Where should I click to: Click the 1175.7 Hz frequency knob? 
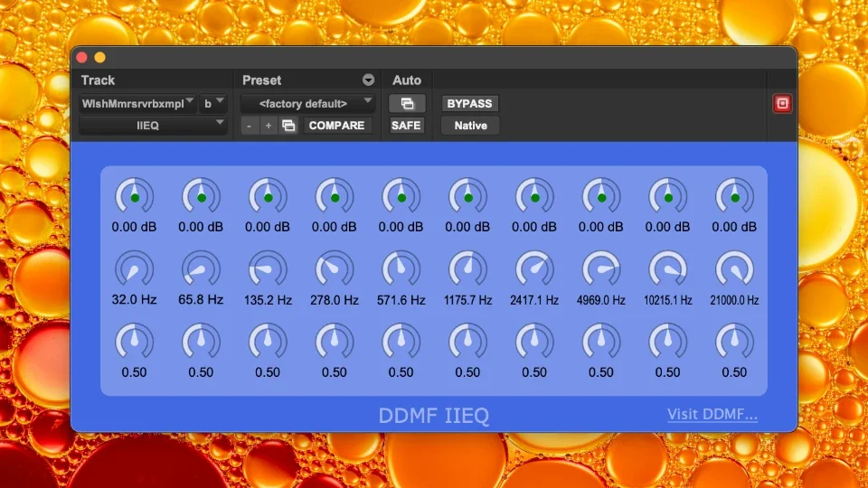[x=467, y=269]
